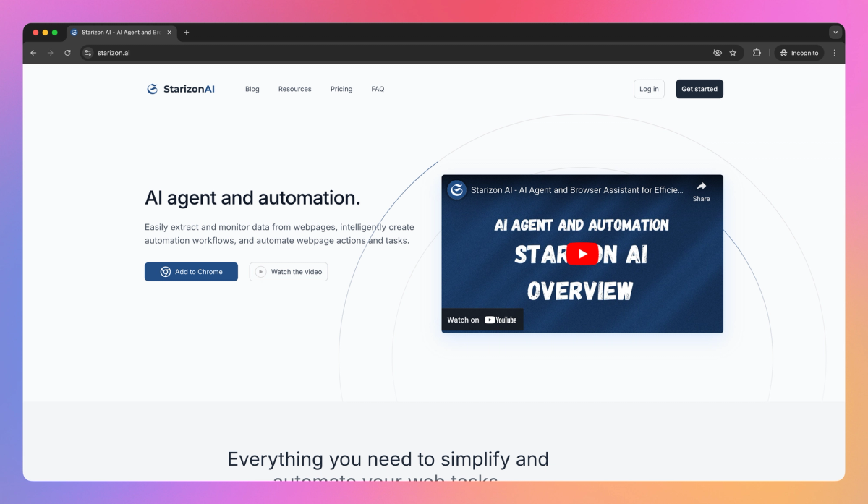Click the back navigation arrow
Viewport: 868px width, 504px height.
pos(33,52)
